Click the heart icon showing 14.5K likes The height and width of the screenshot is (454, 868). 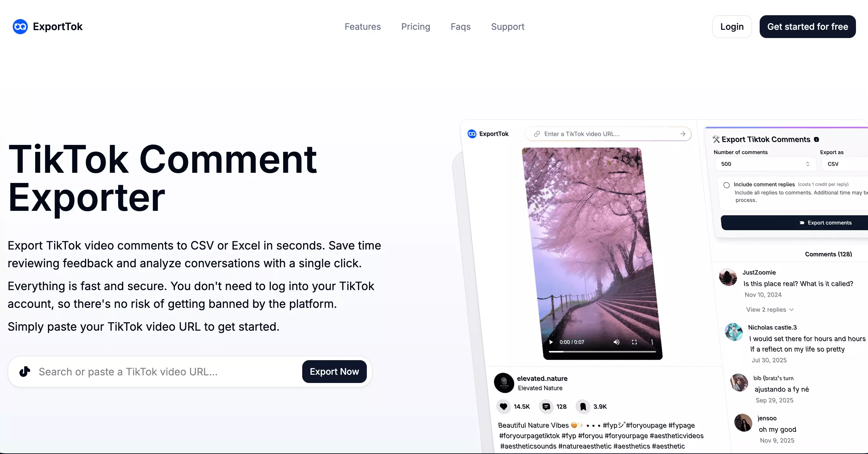pyautogui.click(x=503, y=406)
